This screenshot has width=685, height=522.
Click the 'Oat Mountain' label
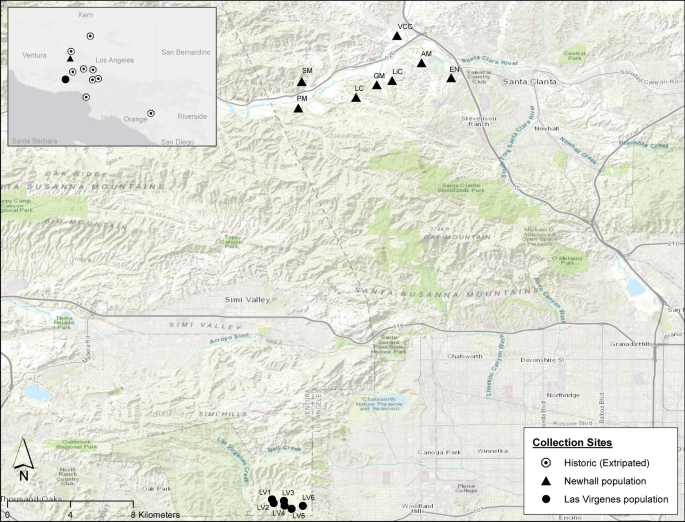click(x=457, y=237)
